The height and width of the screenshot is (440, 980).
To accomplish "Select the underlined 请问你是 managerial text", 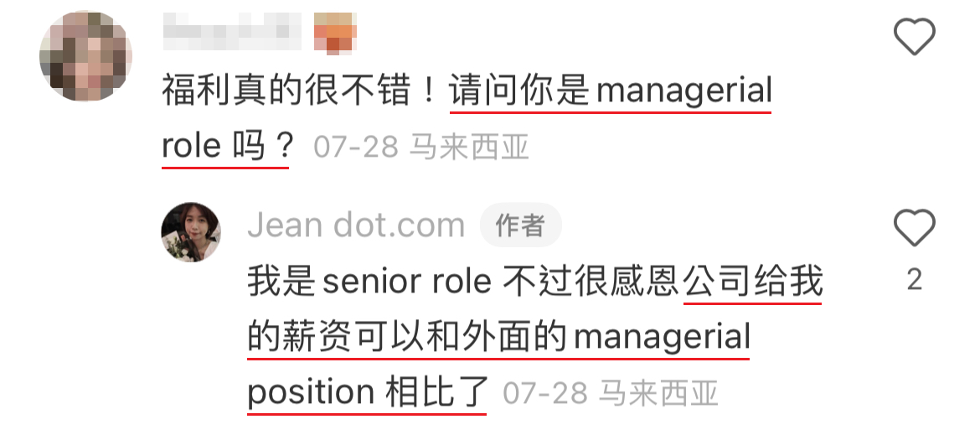I will pyautogui.click(x=610, y=91).
